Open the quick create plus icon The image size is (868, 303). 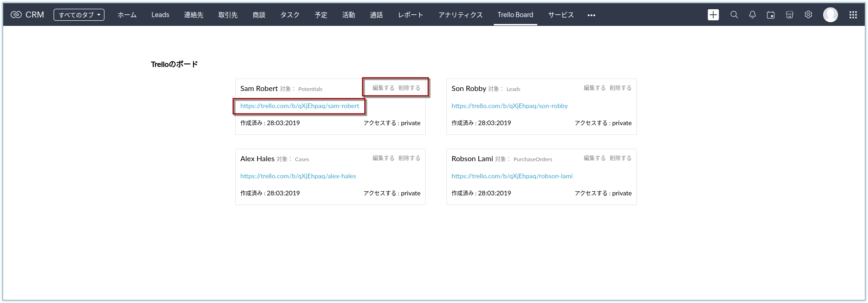click(x=713, y=15)
